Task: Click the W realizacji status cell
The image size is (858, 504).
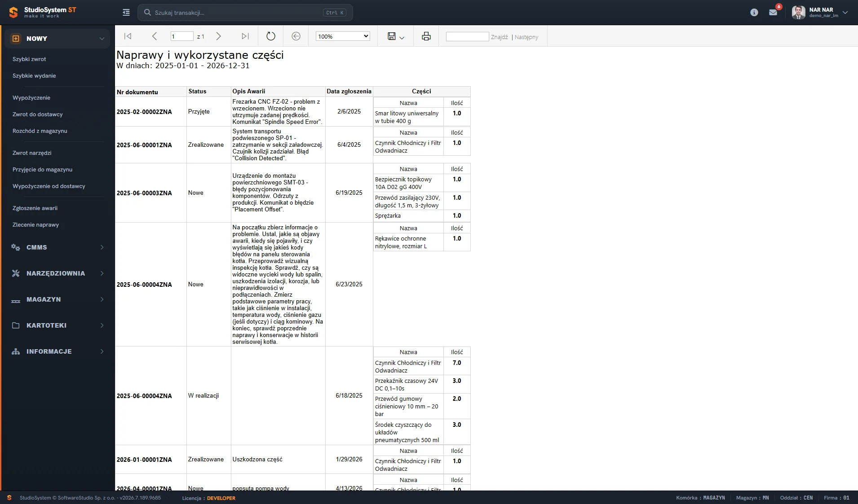Action: click(203, 395)
